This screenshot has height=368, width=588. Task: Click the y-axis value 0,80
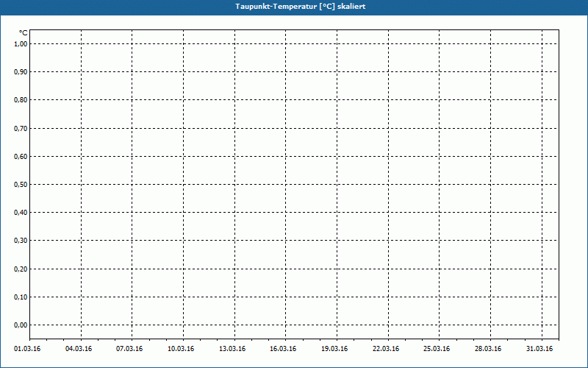pos(21,100)
